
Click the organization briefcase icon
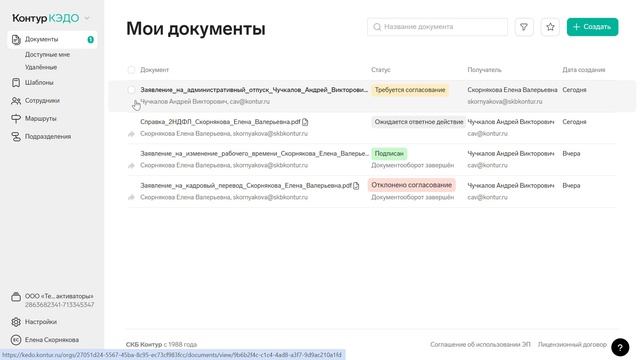[x=16, y=297]
